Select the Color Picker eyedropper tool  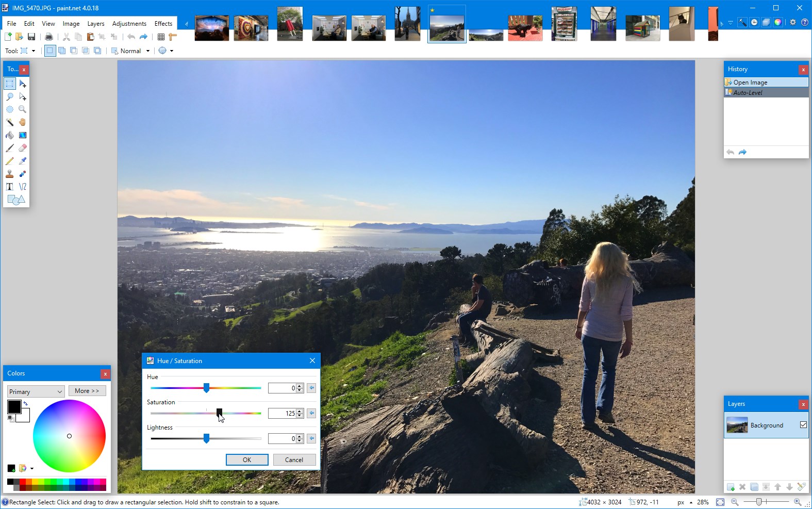22,161
